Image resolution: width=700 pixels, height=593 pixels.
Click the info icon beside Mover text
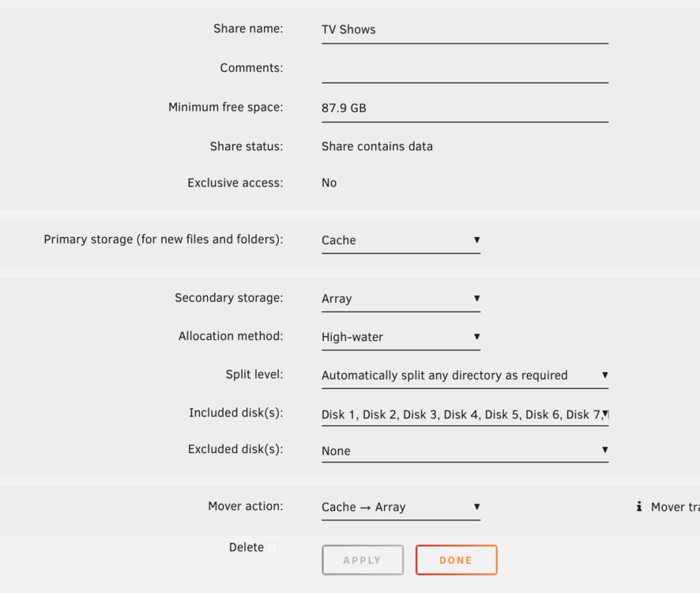click(x=639, y=506)
